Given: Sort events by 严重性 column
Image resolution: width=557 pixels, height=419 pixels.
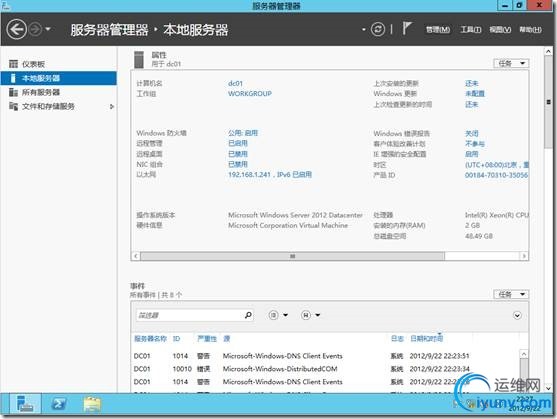Looking at the screenshot, I should point(207,339).
